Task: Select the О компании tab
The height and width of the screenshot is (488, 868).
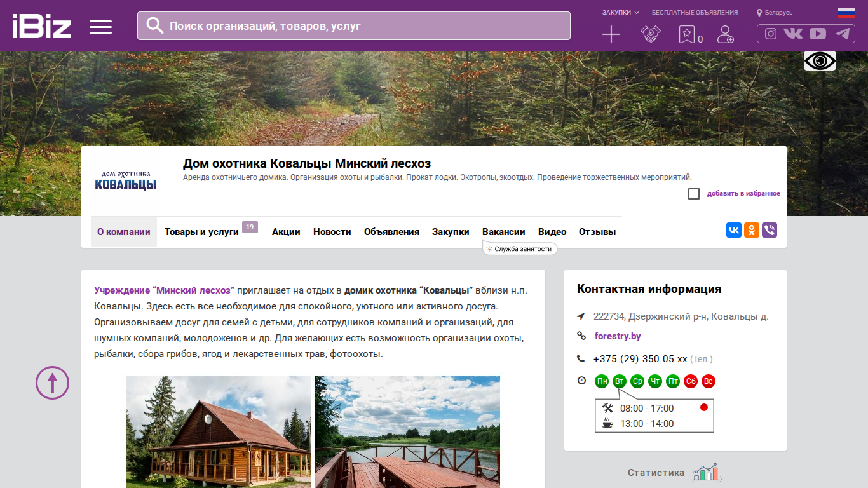Action: (x=124, y=232)
